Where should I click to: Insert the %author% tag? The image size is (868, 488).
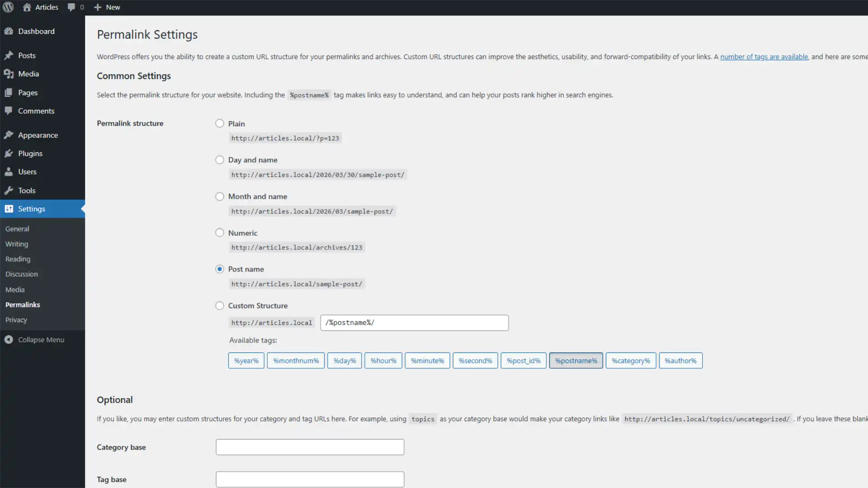[681, 361]
